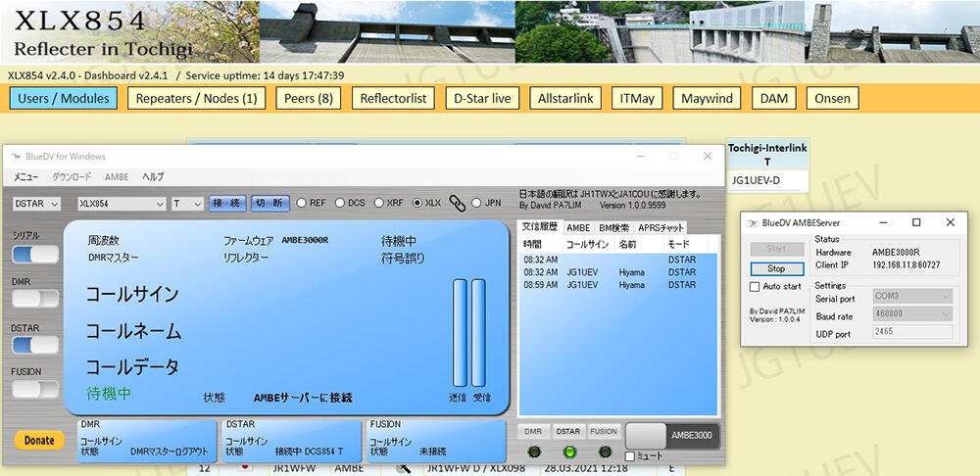The width and height of the screenshot is (980, 476).
Task: Open the Maywind link
Action: tap(707, 98)
